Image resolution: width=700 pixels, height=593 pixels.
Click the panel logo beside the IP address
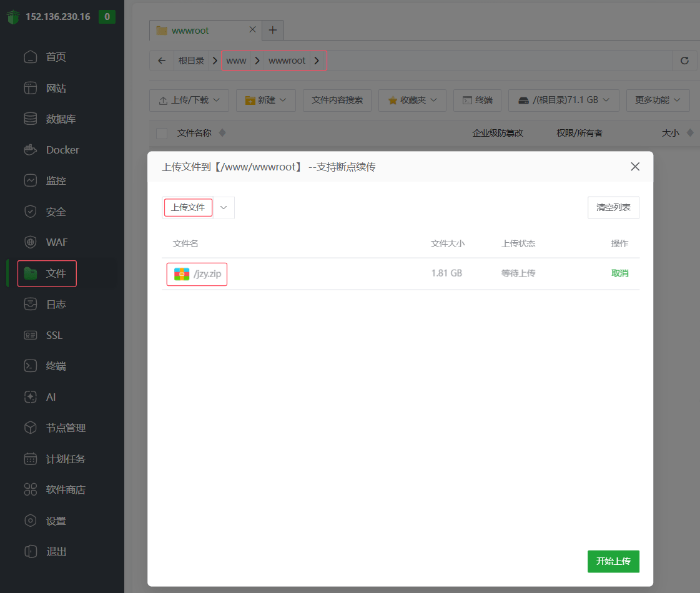(13, 17)
